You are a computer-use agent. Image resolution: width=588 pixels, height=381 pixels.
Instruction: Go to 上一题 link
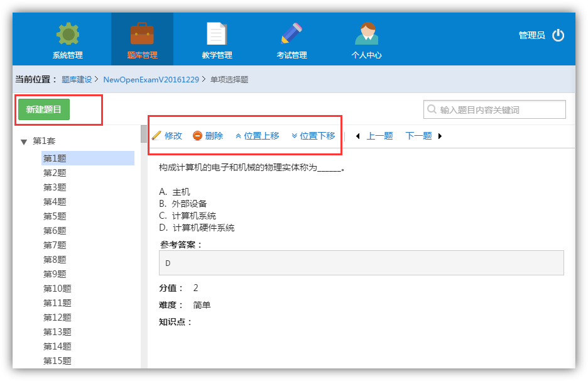(x=379, y=136)
